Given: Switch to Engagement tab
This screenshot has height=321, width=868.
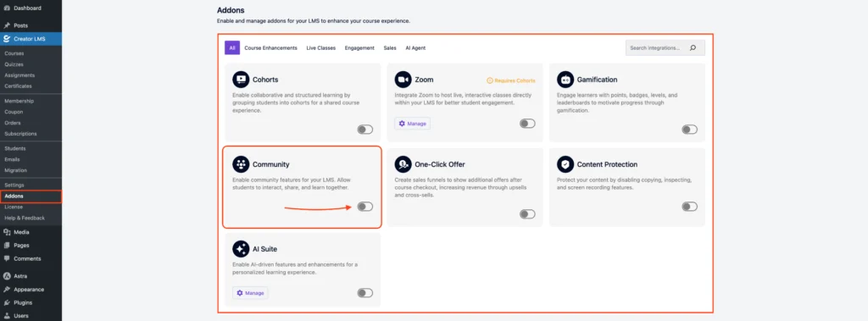Looking at the screenshot, I should (359, 48).
